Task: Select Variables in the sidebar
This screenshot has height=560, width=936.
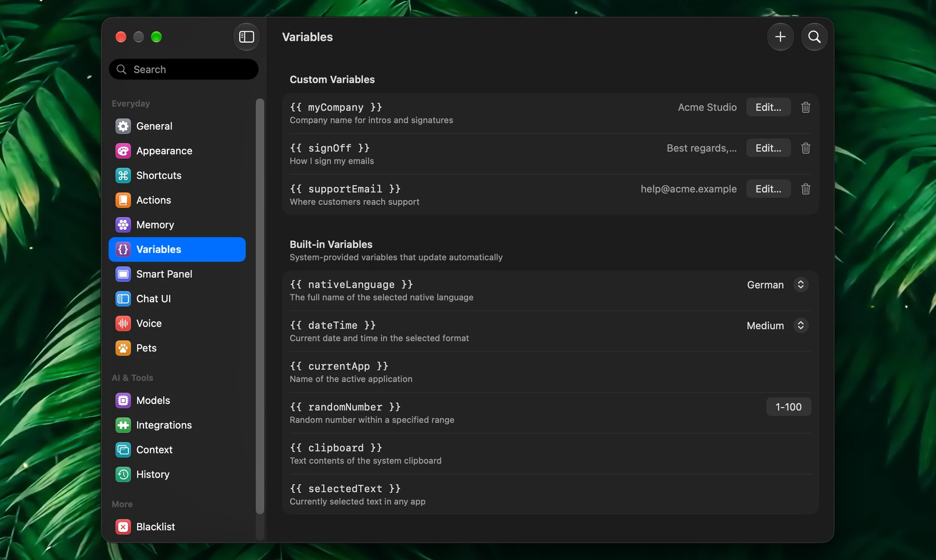Action: [x=177, y=250]
